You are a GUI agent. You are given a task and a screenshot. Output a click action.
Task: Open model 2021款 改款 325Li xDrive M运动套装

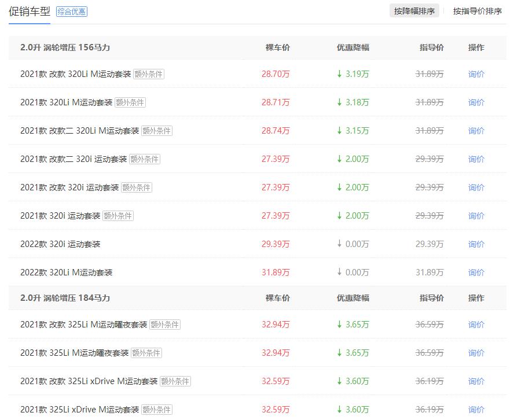(x=89, y=381)
